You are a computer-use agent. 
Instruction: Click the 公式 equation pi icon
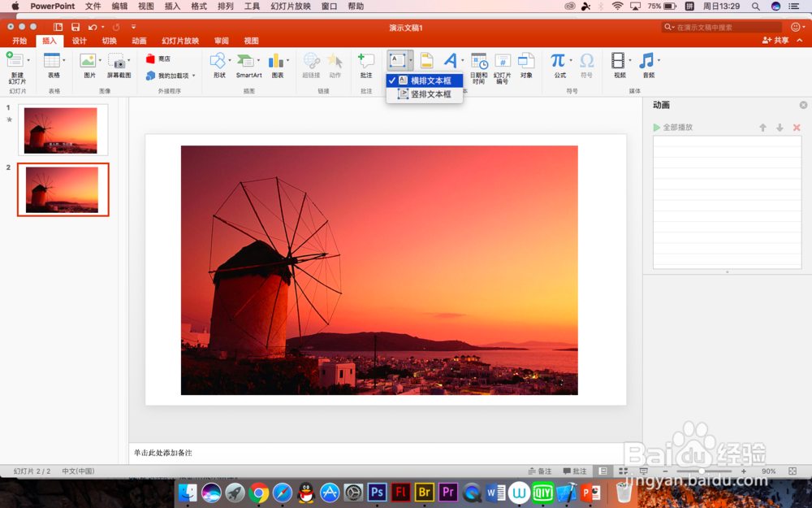pyautogui.click(x=558, y=61)
